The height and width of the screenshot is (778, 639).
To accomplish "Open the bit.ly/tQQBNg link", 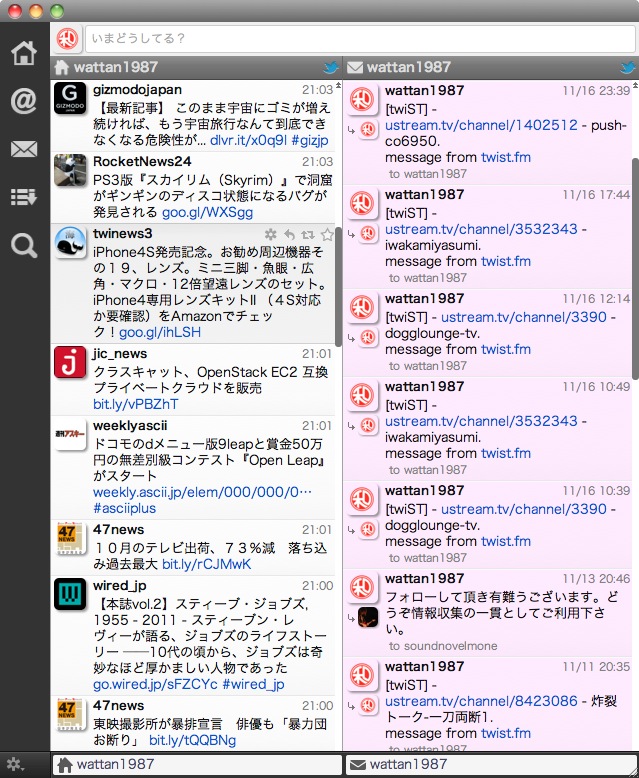I will pos(192,740).
